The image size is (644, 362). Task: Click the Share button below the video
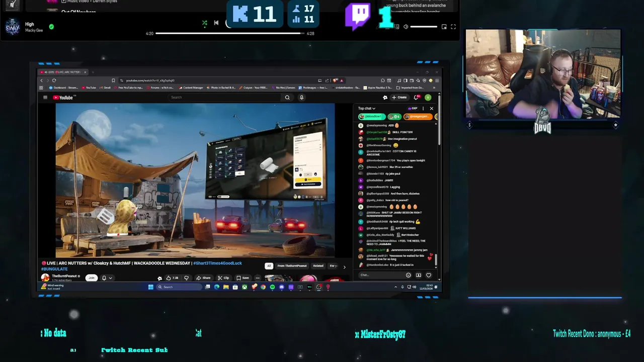pos(203,278)
